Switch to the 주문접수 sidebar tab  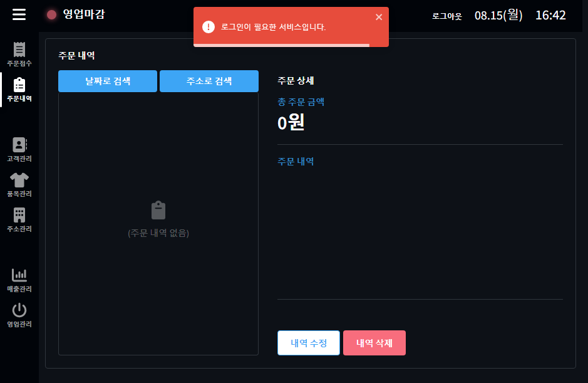click(x=19, y=56)
